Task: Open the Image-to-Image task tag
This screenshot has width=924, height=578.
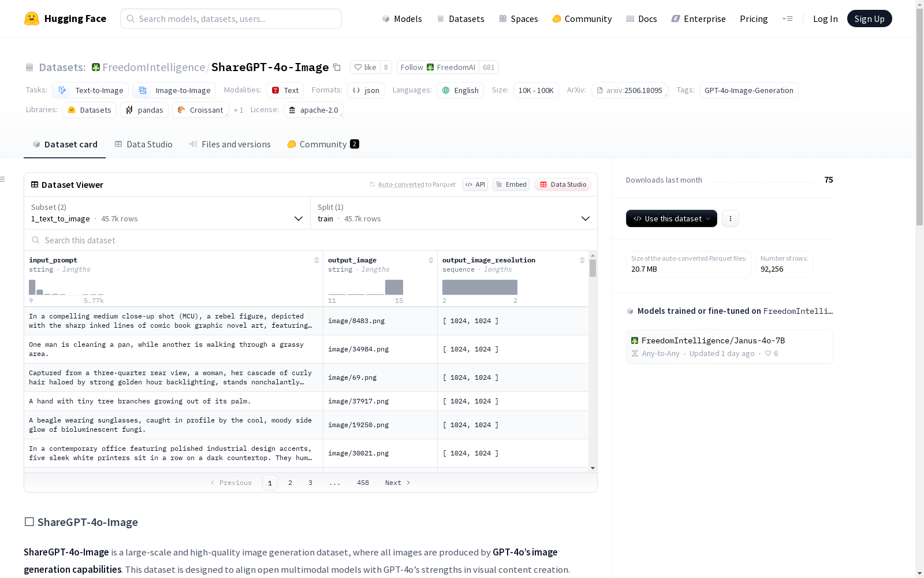Action: point(174,90)
